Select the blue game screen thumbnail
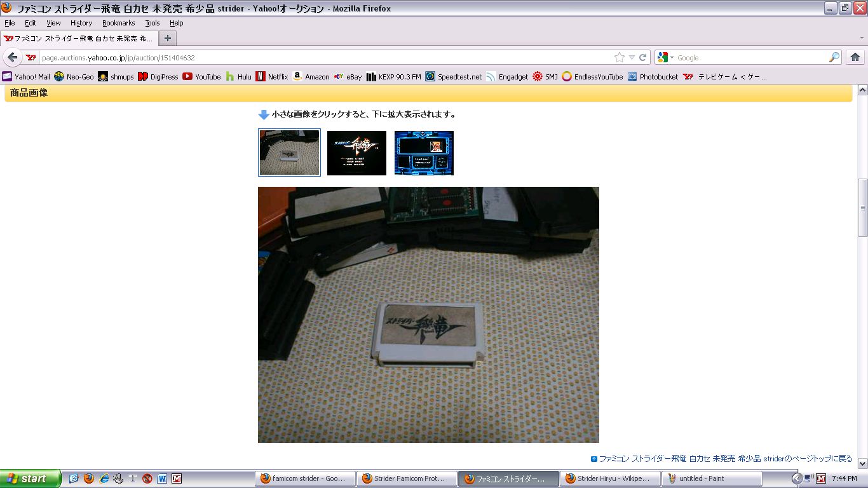Viewport: 868px width, 488px height. (x=424, y=152)
